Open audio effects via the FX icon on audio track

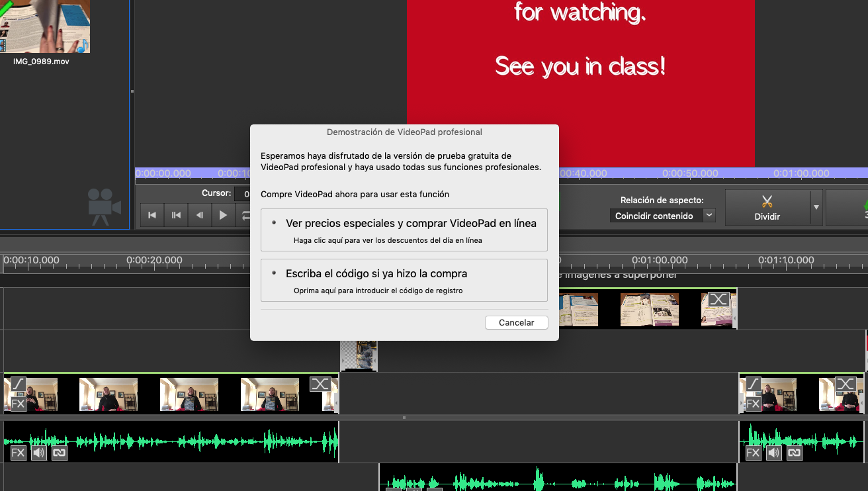pyautogui.click(x=19, y=452)
